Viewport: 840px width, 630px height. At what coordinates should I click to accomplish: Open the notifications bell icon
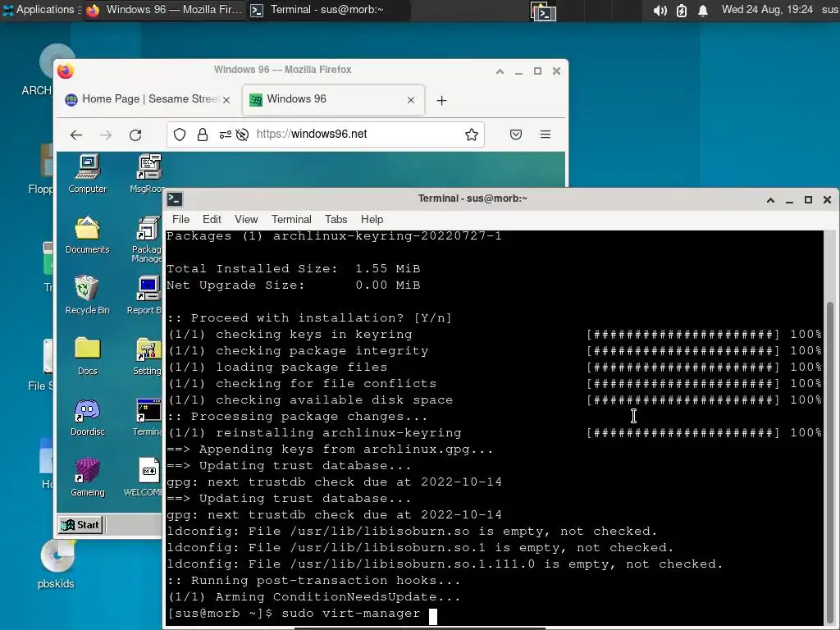pyautogui.click(x=703, y=10)
